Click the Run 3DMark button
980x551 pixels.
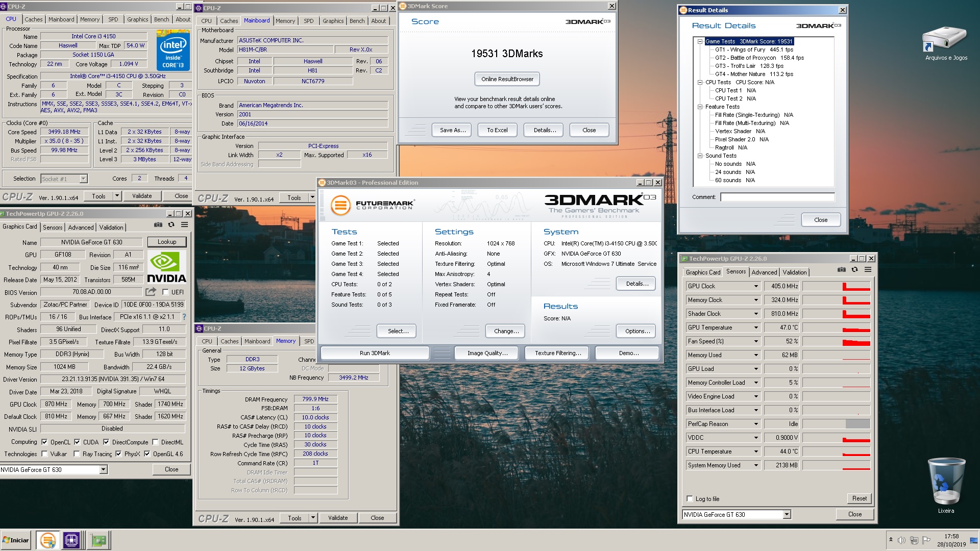[375, 353]
